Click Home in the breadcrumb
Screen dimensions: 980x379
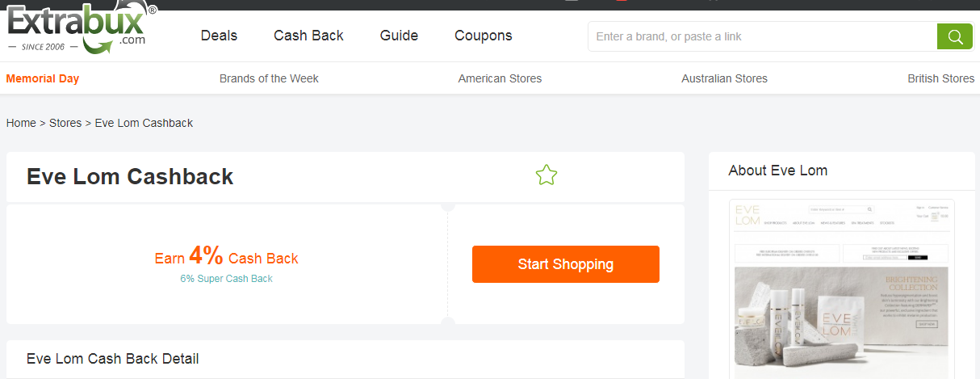(x=21, y=123)
